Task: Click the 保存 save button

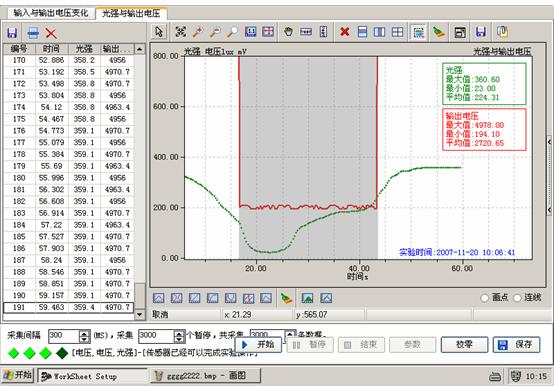Action: 516,344
